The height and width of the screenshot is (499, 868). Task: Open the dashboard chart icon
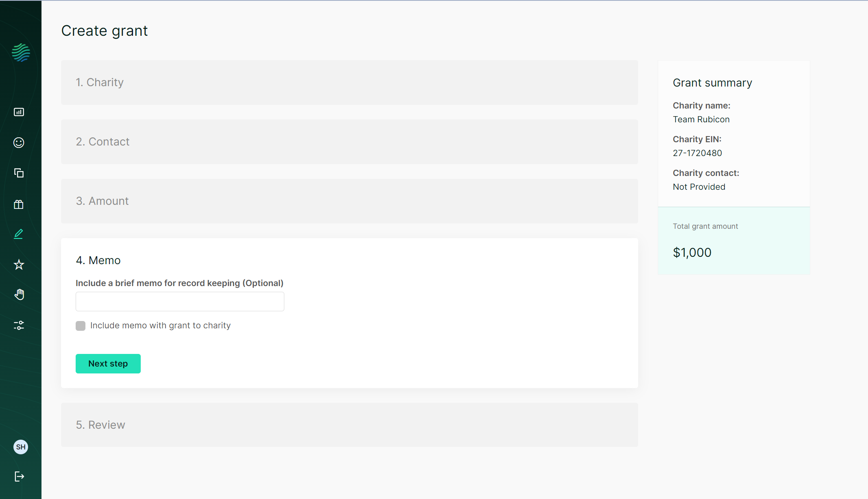click(x=19, y=112)
